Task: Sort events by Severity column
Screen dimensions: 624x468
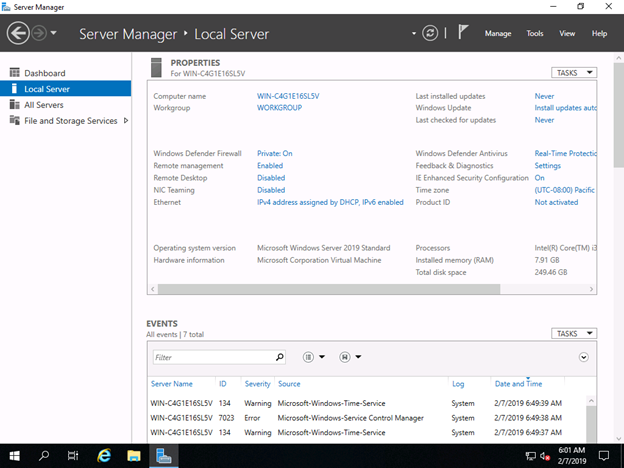Action: click(x=257, y=384)
